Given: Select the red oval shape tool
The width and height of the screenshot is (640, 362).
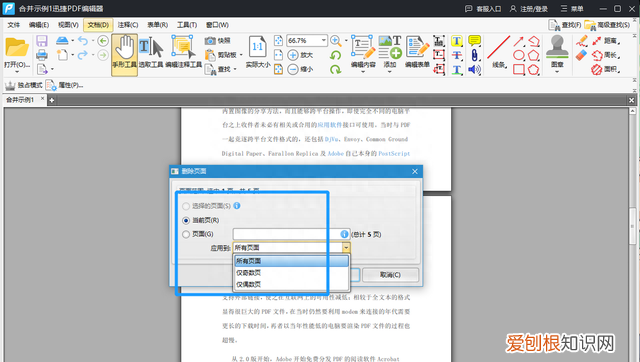Looking at the screenshot, I should click(518, 55).
